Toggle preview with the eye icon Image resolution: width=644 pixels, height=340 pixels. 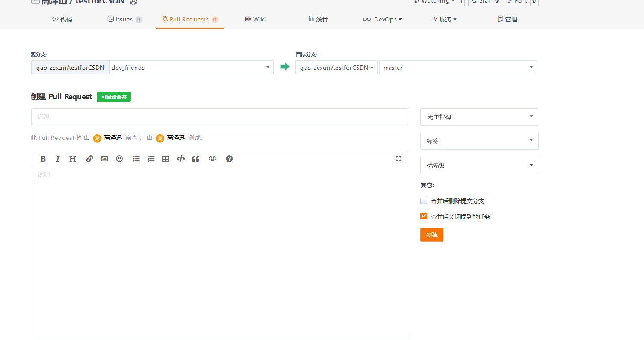coord(213,158)
